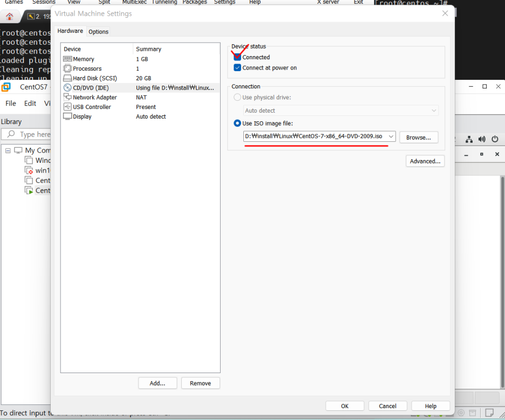This screenshot has width=505, height=420.
Task: Open the VMware Edit menu
Action: click(x=30, y=104)
